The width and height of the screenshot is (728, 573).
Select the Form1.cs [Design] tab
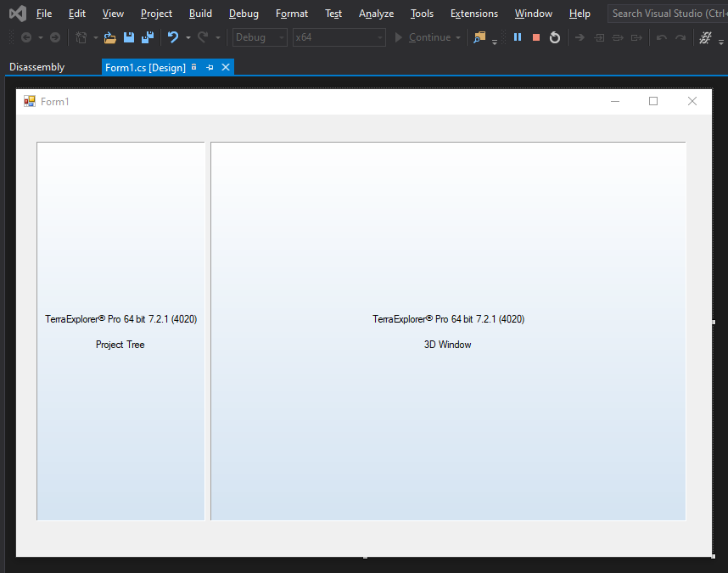145,68
